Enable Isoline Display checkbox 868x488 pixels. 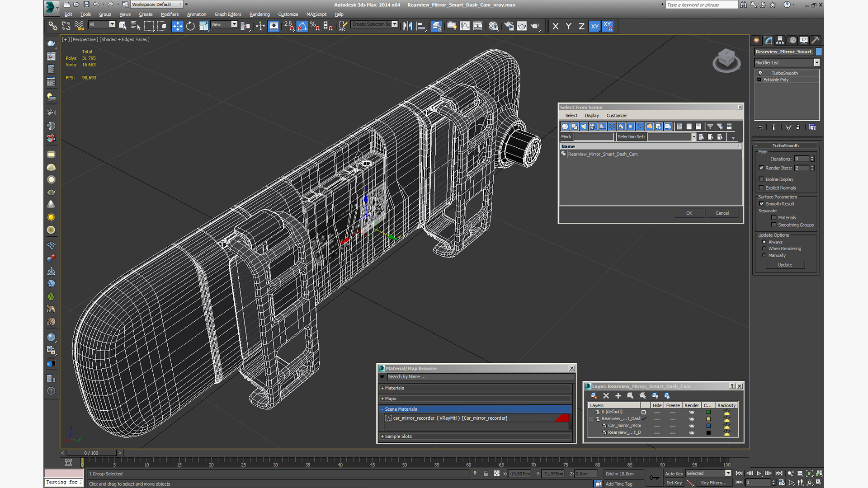[761, 179]
